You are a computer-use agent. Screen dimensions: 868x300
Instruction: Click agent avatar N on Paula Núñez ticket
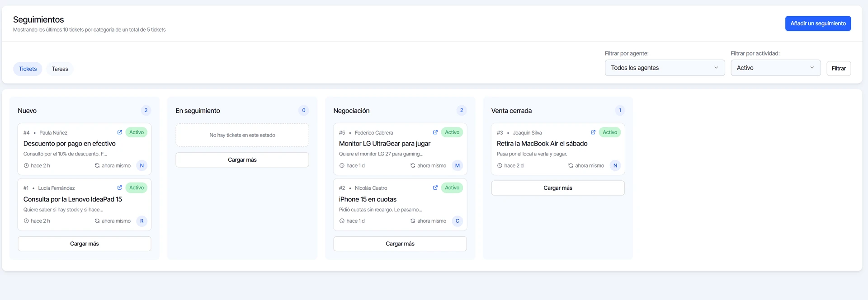click(x=142, y=166)
